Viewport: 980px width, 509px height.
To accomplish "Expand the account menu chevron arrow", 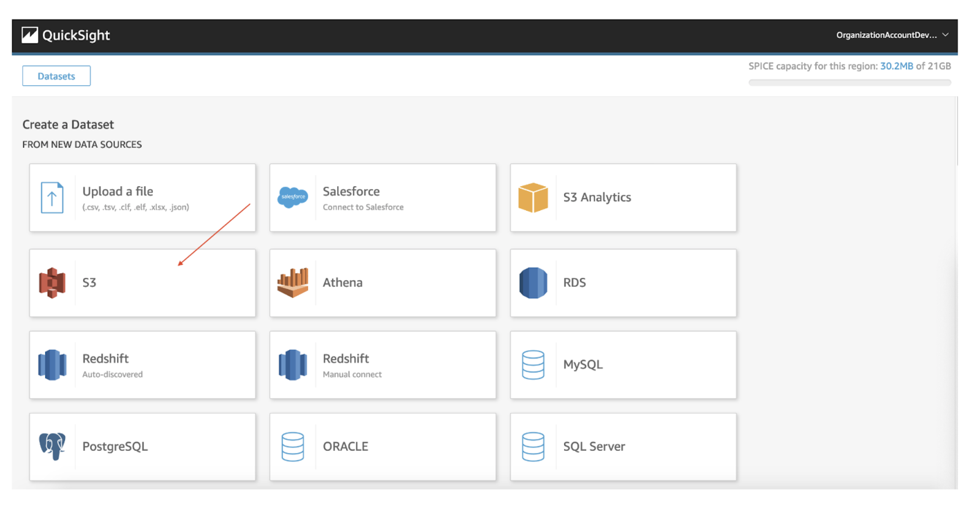I will click(x=946, y=35).
